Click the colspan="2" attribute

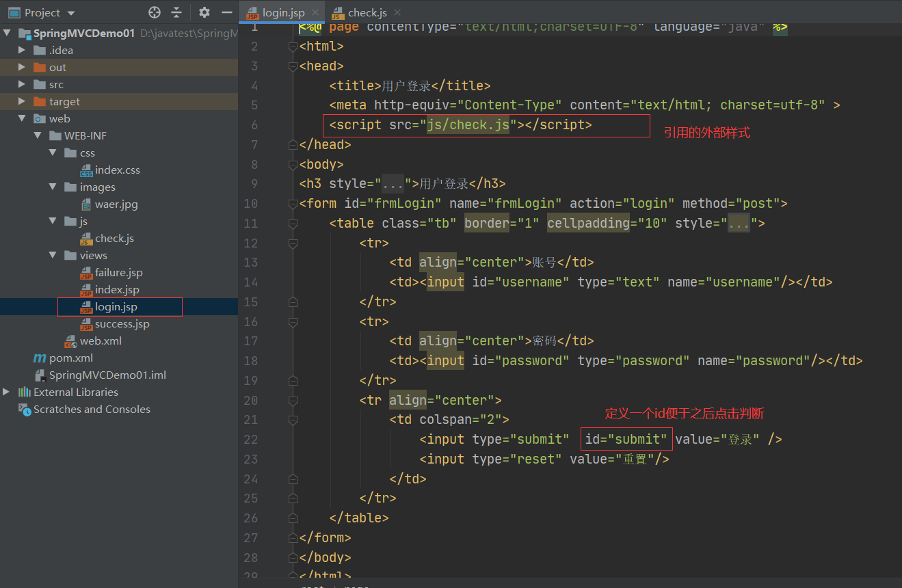click(x=461, y=420)
